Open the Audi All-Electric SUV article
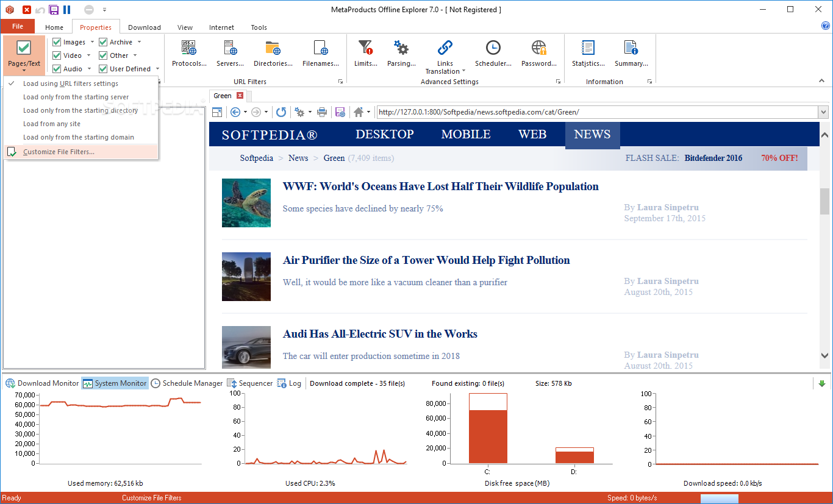 pos(380,334)
